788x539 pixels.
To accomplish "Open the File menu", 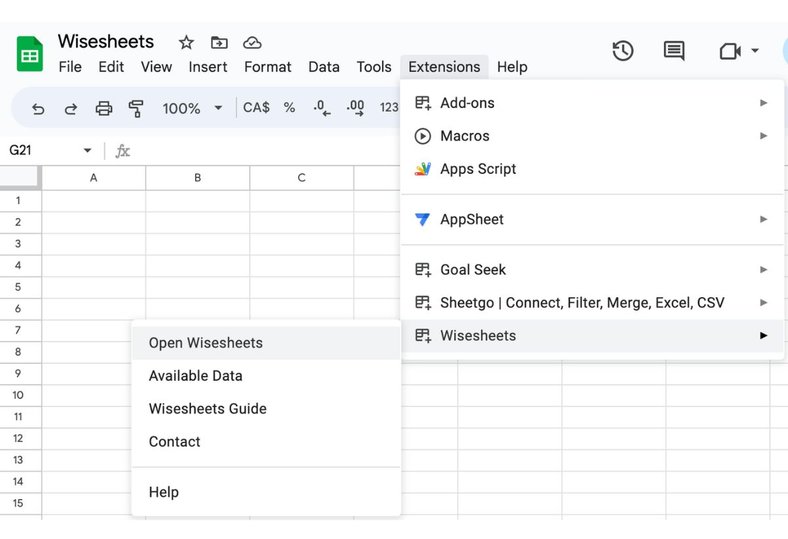I will pos(70,67).
